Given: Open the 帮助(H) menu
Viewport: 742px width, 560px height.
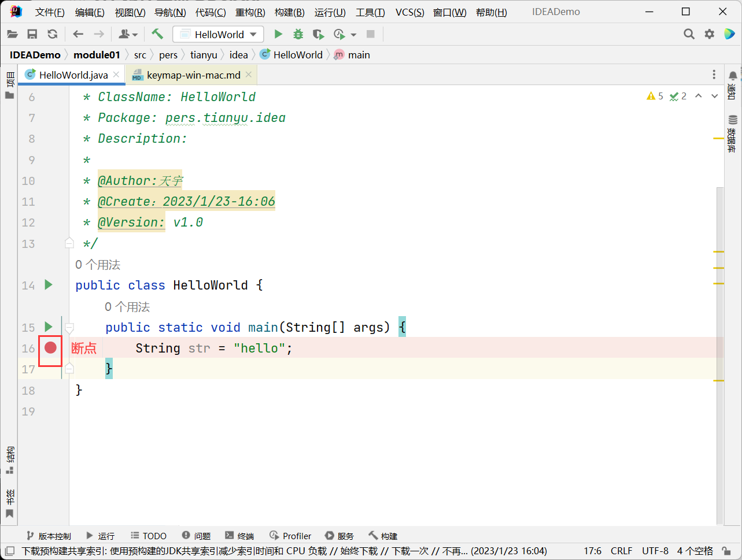Looking at the screenshot, I should point(491,12).
